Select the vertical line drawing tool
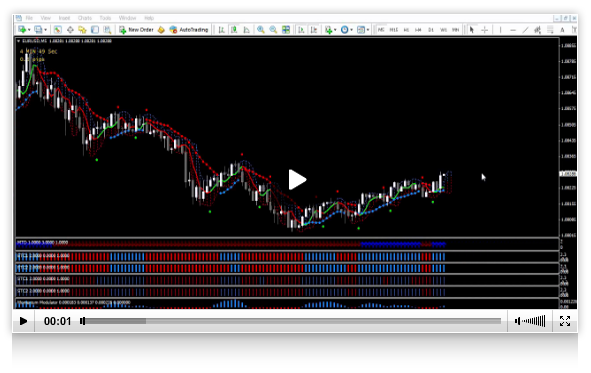This screenshot has width=591, height=373. pos(500,29)
